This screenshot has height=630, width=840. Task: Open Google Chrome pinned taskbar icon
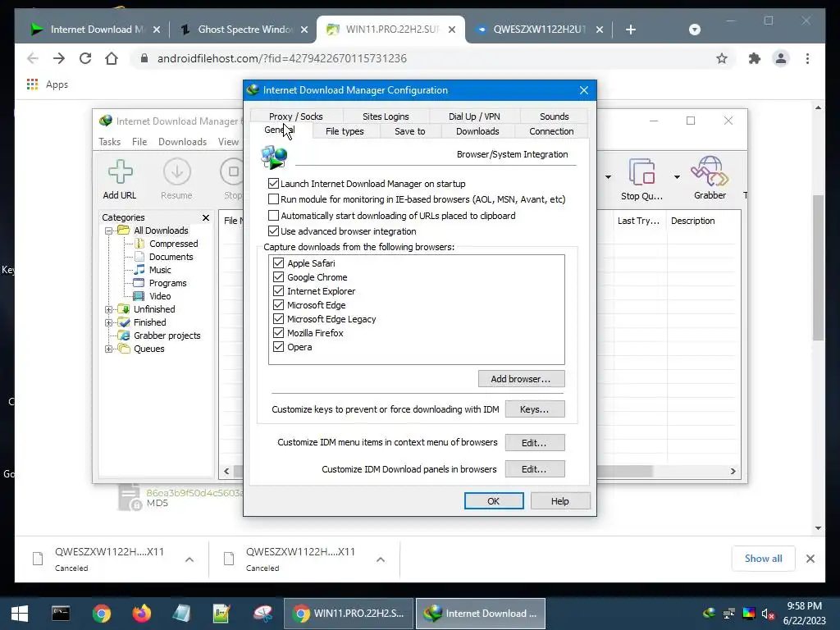(101, 614)
